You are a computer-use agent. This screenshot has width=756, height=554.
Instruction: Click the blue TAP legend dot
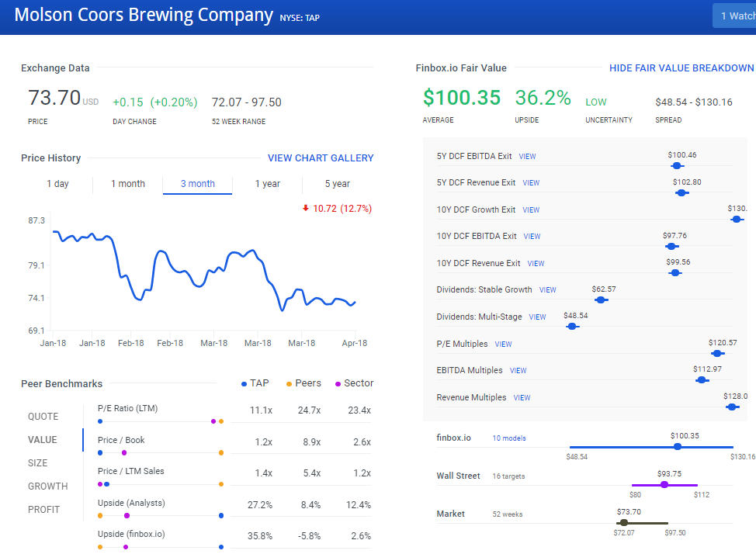[x=244, y=384]
